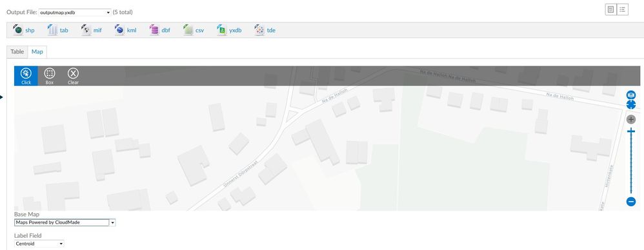Click the zoom-to-extent map icon
This screenshot has height=250, width=644.
[x=631, y=105]
